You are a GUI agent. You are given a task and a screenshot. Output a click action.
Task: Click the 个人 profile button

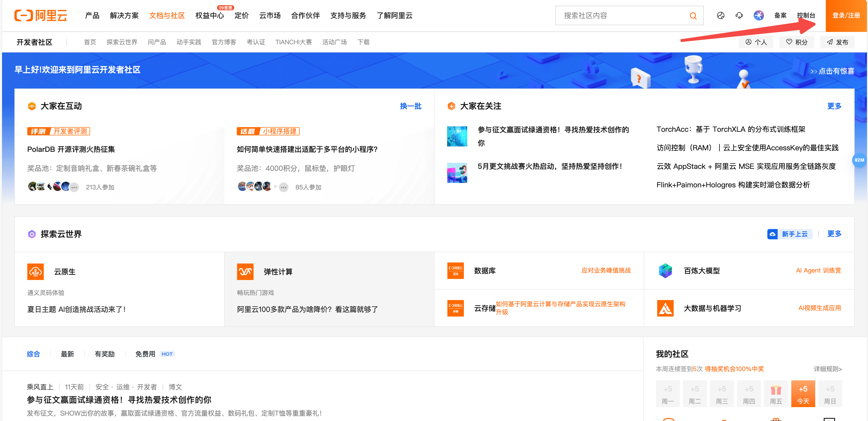pos(756,42)
